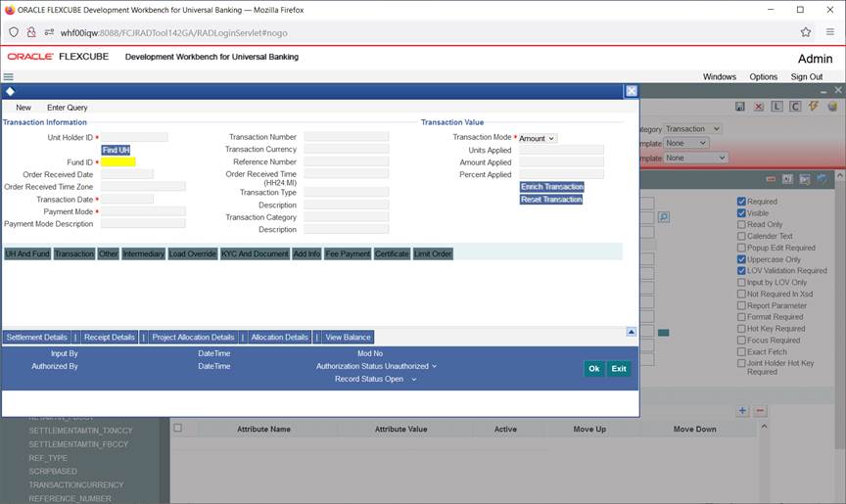
Task: Bookmark the page with the star icon
Action: pyautogui.click(x=806, y=32)
